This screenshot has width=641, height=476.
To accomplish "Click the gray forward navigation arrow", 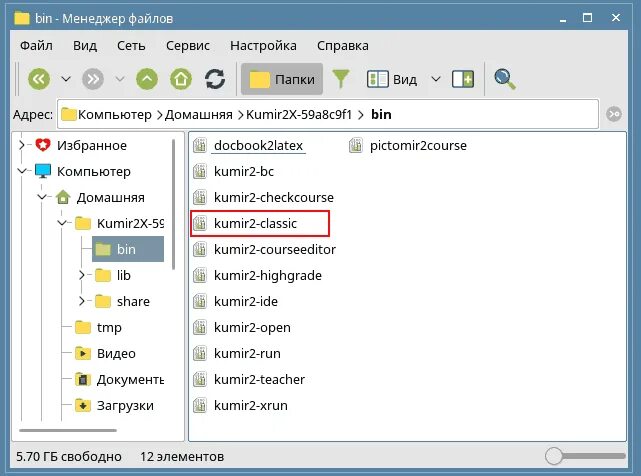I will [93, 79].
